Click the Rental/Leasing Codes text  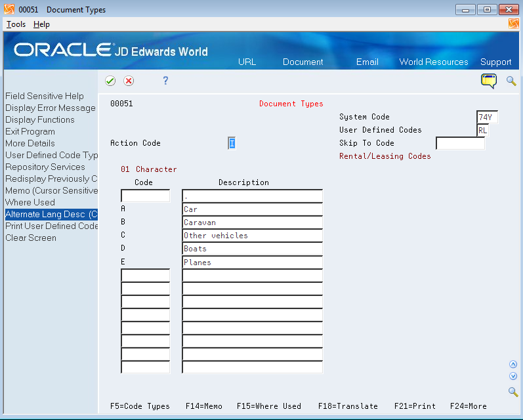pyautogui.click(x=385, y=156)
